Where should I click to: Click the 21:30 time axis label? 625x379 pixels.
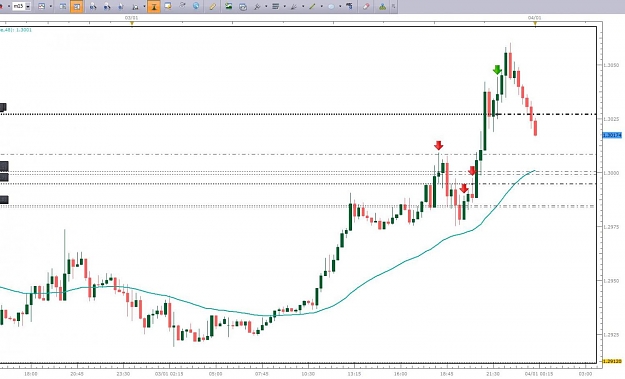493,374
